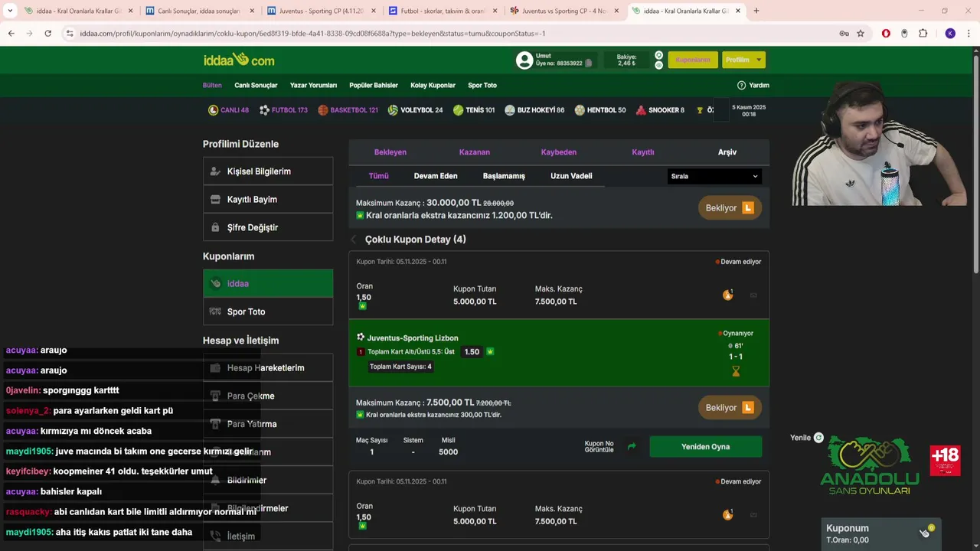Screen dimensions: 980x551
Task: Go back with the Çoklu Kupon Detay chevron
Action: (354, 240)
